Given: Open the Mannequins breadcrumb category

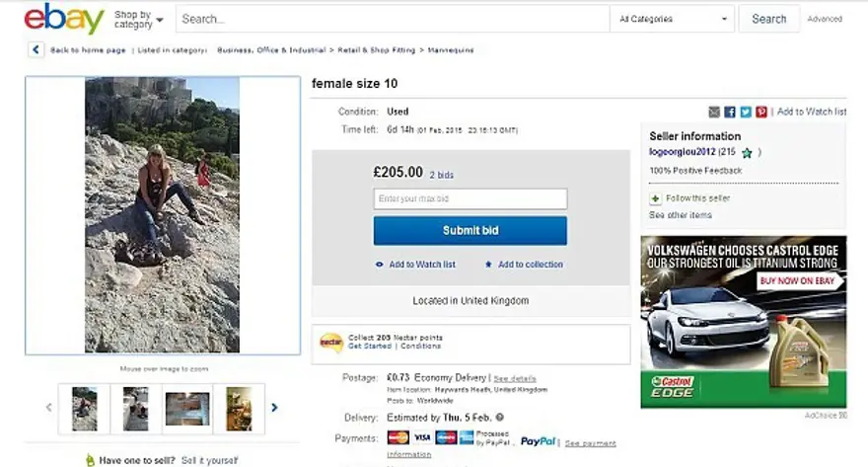Looking at the screenshot, I should [452, 49].
